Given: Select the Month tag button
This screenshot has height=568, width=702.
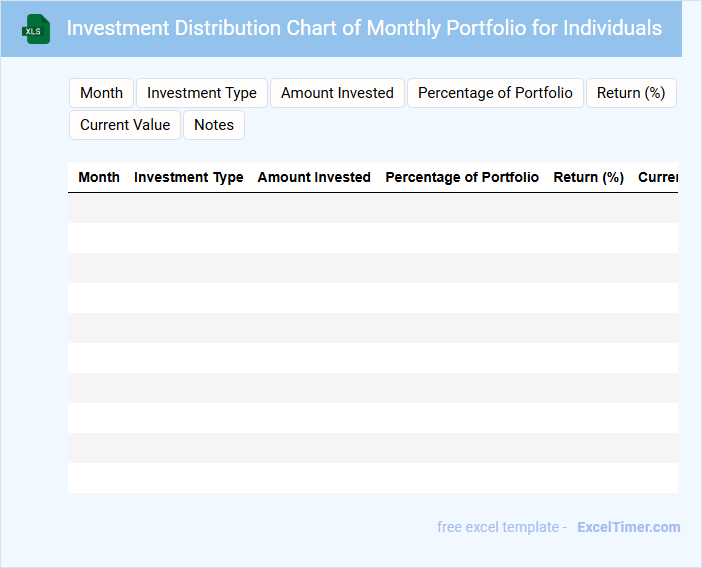Looking at the screenshot, I should pos(101,93).
